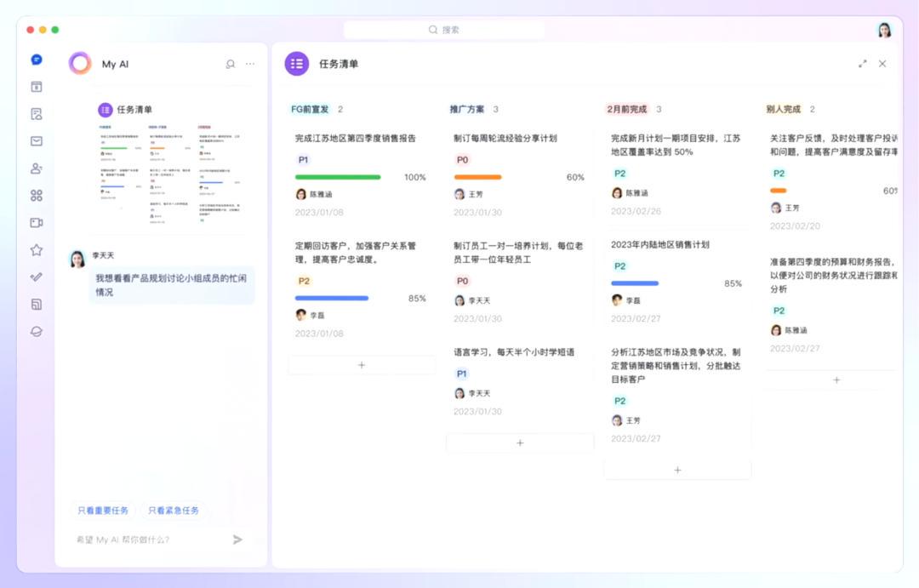The height and width of the screenshot is (588, 919).
Task: Click the 只看紧急任务 suggestion button
Action: (174, 511)
